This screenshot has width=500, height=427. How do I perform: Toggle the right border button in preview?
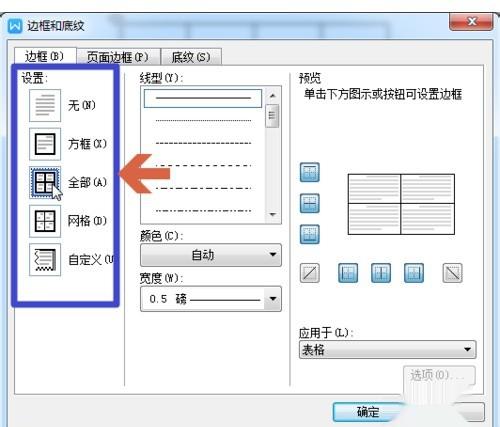coord(414,273)
